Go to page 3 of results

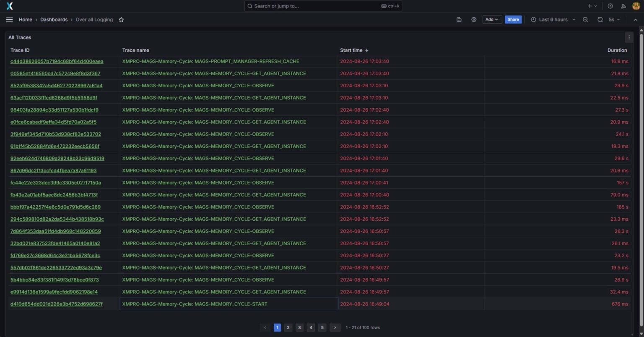(299, 327)
